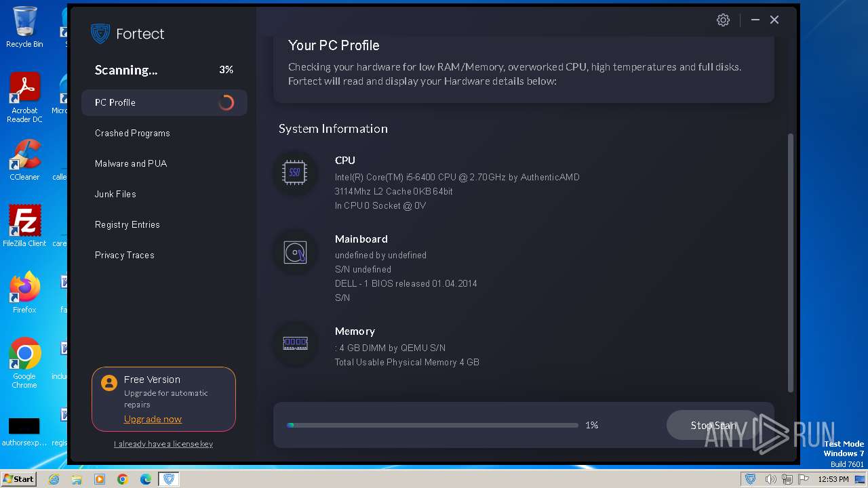This screenshot has width=868, height=488.
Task: Open Edge from the taskbar
Action: (x=146, y=479)
